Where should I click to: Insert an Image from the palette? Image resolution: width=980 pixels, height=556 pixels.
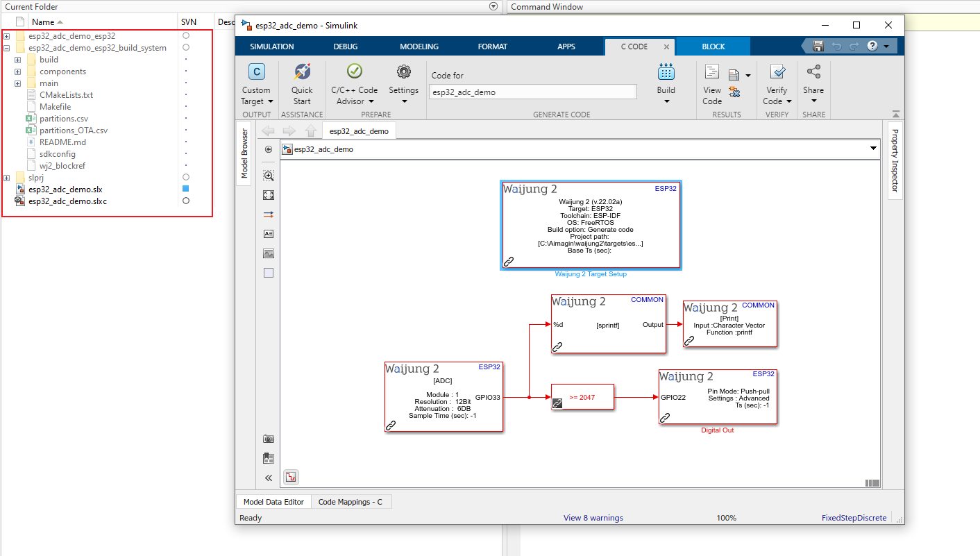pos(269,253)
